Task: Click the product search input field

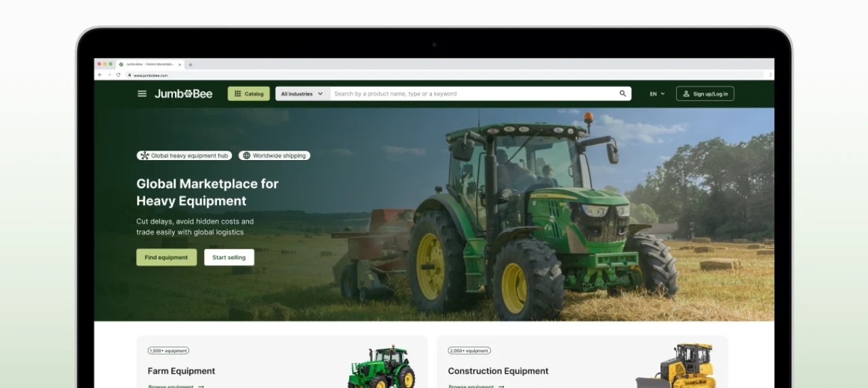Action: 468,94
